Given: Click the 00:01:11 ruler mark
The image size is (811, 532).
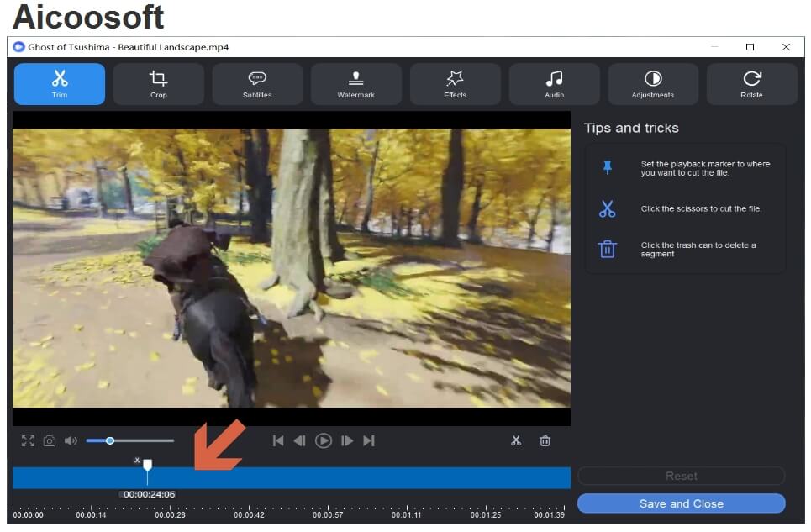Looking at the screenshot, I should [407, 515].
